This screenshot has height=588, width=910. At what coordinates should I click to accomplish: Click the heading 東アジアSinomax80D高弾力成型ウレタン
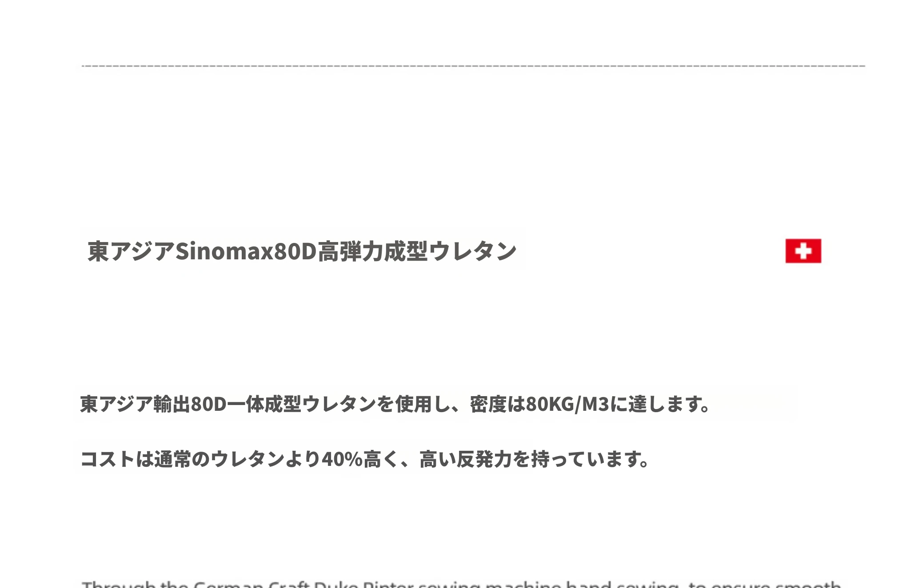click(302, 251)
